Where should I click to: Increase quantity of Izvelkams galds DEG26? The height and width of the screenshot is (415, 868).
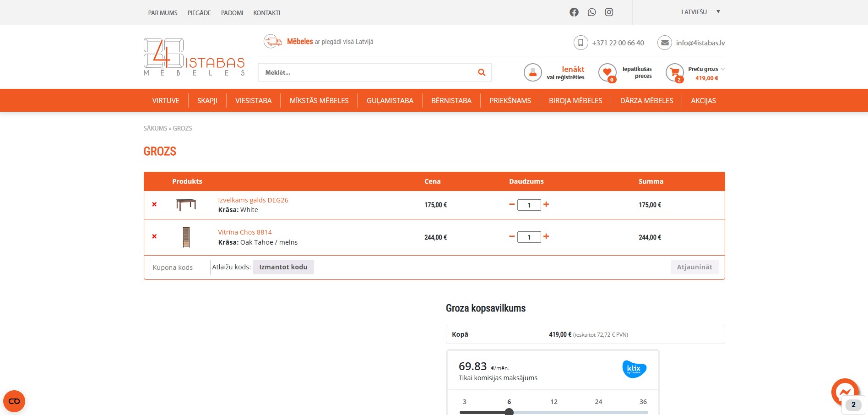546,204
